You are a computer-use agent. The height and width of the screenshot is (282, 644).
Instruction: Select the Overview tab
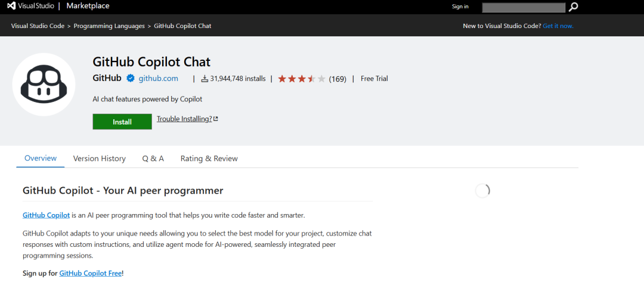(41, 159)
